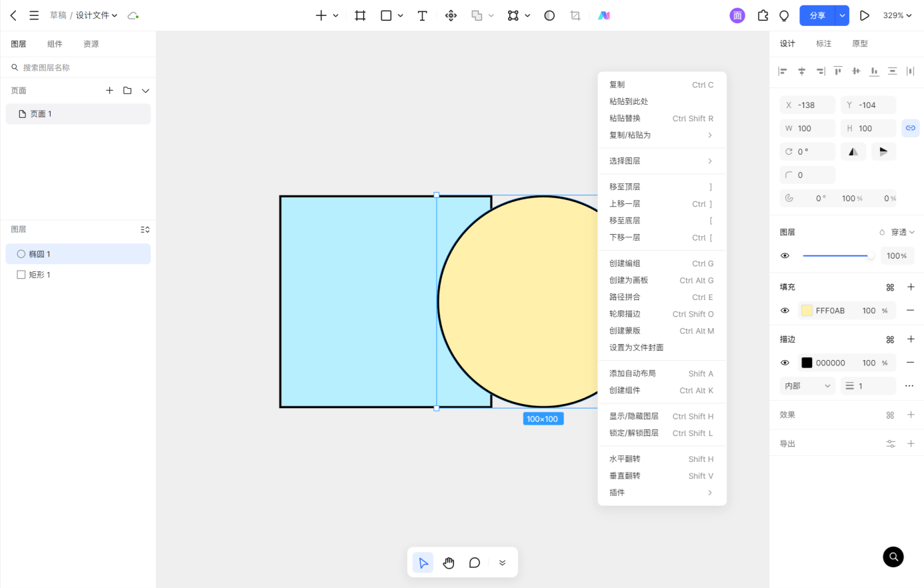Screen dimensions: 924x588
Task: Choose 移至顶层 from context menu
Action: pyautogui.click(x=661, y=187)
